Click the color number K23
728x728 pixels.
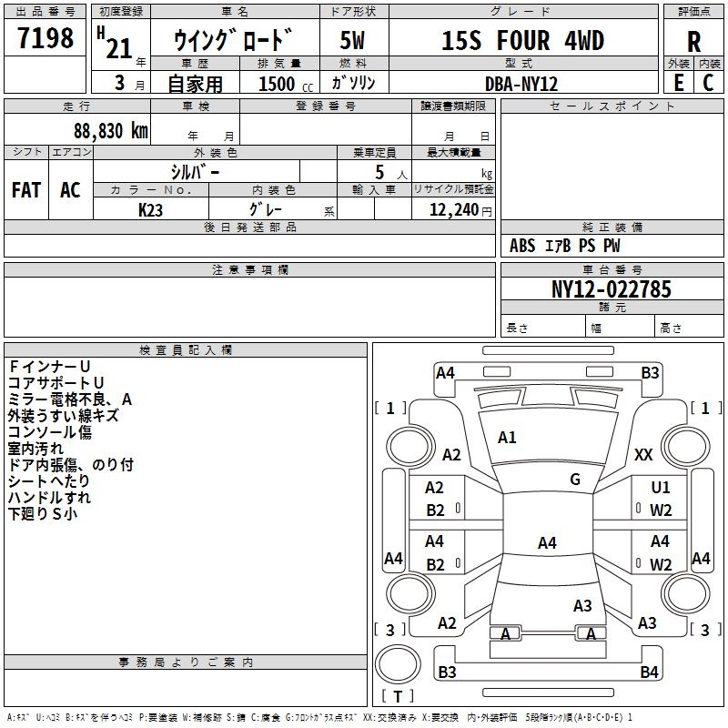click(x=151, y=209)
